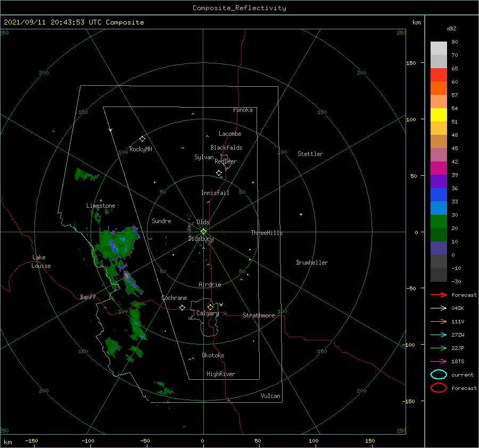Click the Cochrane city label
Viewport: 479px width, 448px height.
[x=174, y=298]
